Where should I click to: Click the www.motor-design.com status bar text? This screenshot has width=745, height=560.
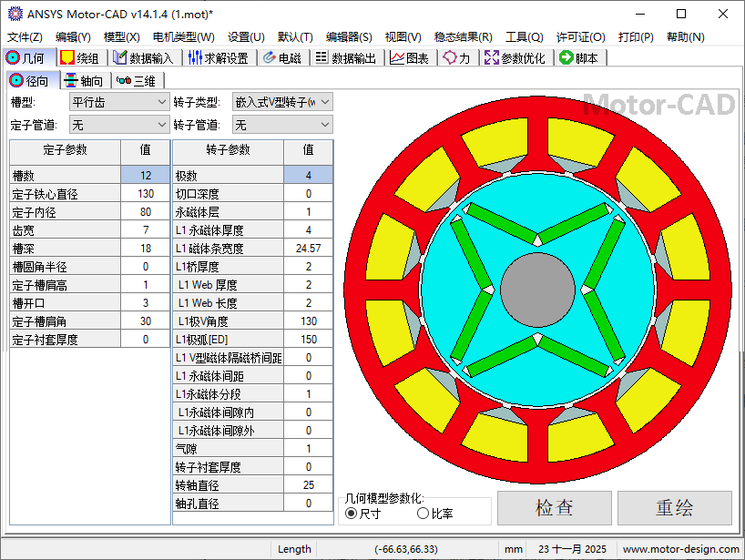681,549
